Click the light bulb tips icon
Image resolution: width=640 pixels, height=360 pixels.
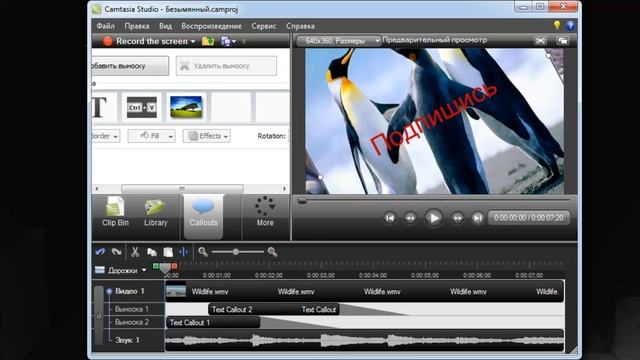point(557,25)
